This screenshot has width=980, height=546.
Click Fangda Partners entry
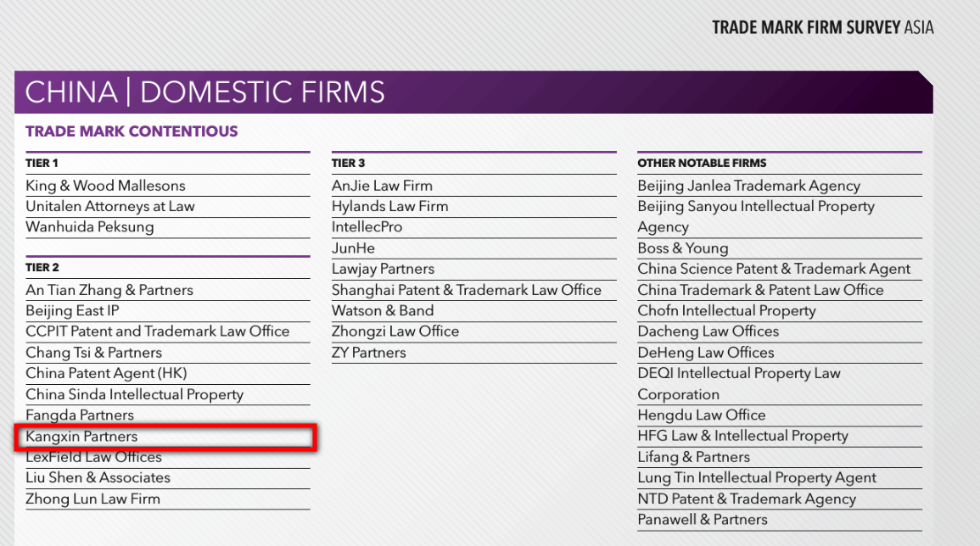[80, 415]
